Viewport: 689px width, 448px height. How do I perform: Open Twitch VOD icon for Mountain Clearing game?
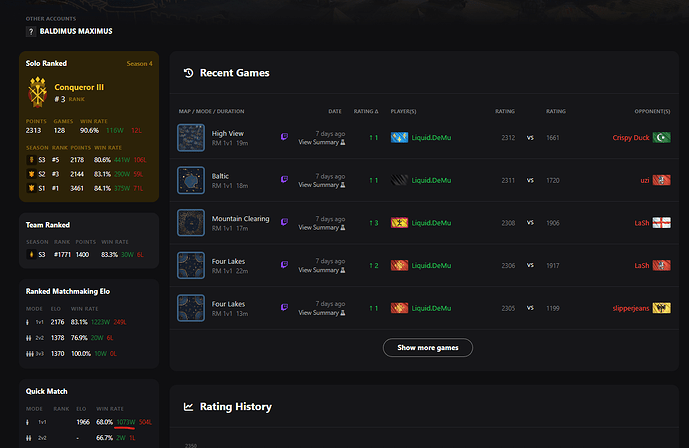(x=284, y=222)
